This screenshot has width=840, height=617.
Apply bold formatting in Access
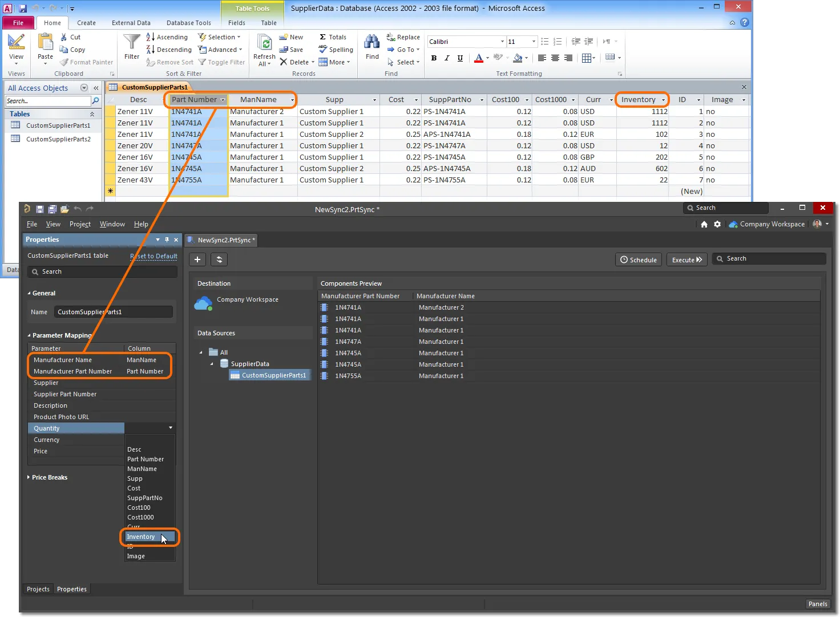point(434,58)
